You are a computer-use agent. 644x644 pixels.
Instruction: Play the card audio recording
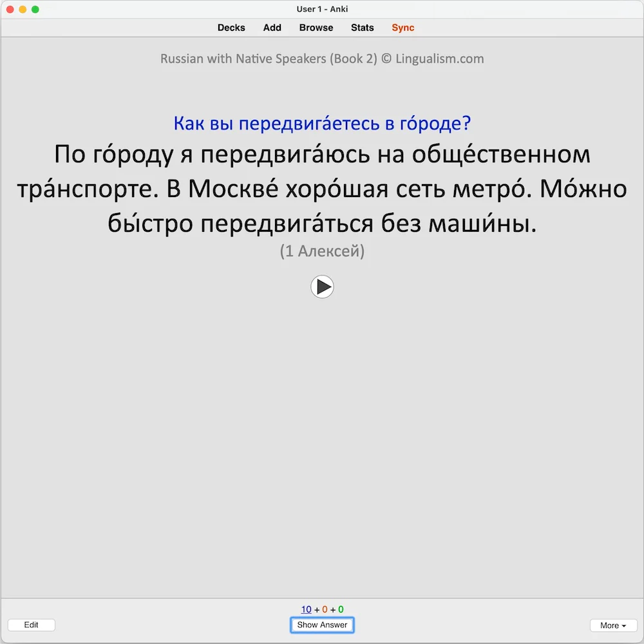tap(322, 287)
